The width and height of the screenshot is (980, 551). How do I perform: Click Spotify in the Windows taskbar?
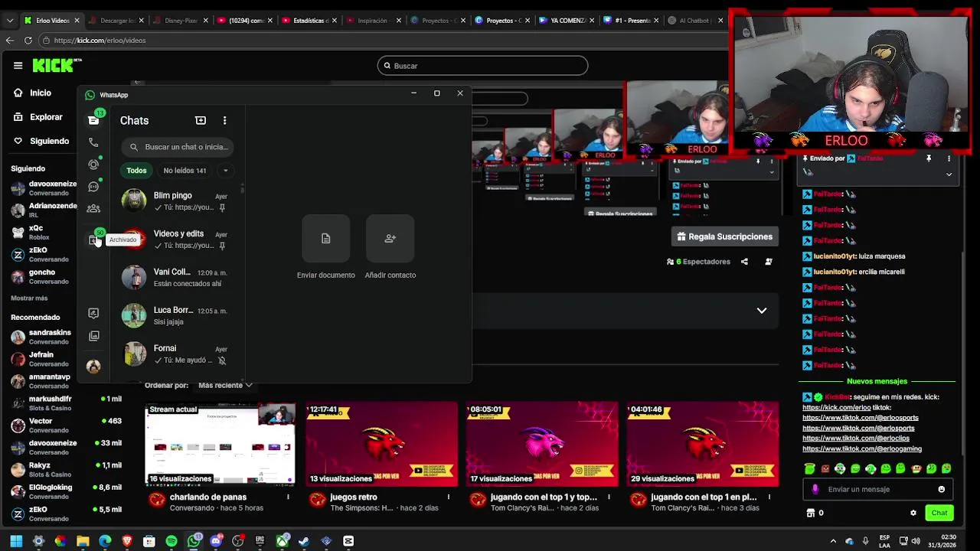click(171, 541)
